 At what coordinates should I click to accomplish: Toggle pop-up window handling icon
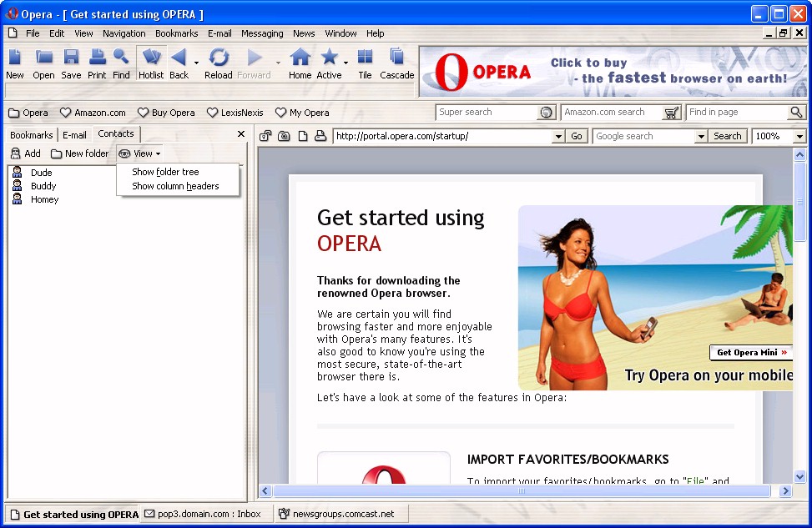click(265, 136)
